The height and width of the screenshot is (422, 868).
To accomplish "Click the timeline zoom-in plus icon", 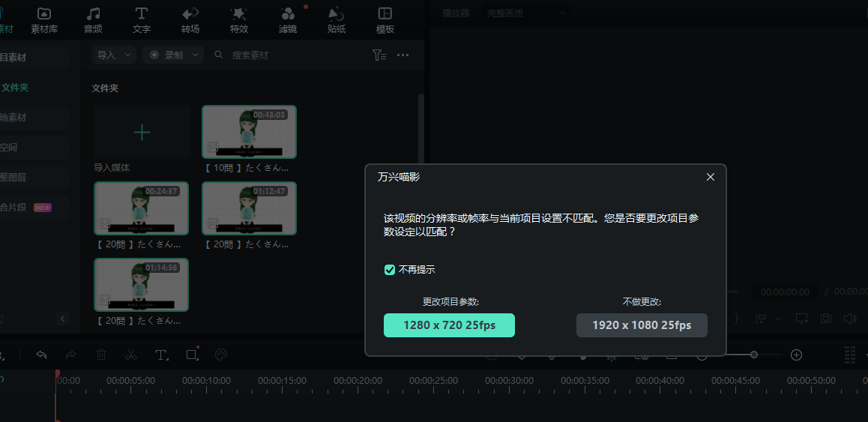I will click(796, 355).
